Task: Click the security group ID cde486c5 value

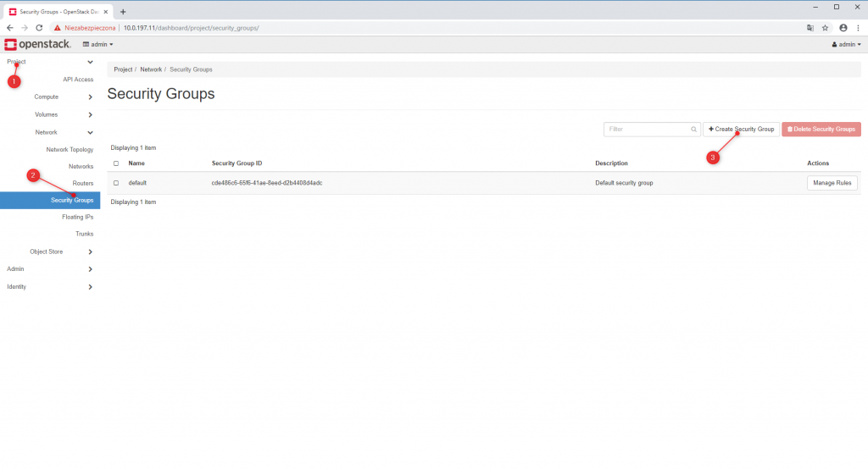Action: (267, 183)
